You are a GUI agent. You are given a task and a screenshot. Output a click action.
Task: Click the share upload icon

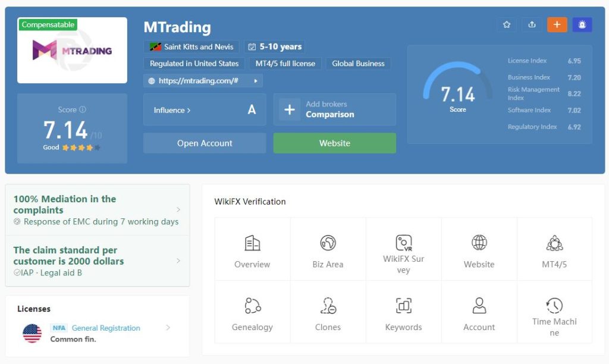coord(532,24)
